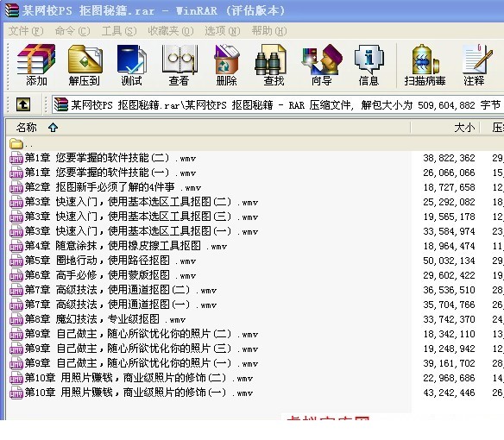504x440 pixels.
Task: Show archive 信息 (Info) icon
Action: pyautogui.click(x=369, y=66)
